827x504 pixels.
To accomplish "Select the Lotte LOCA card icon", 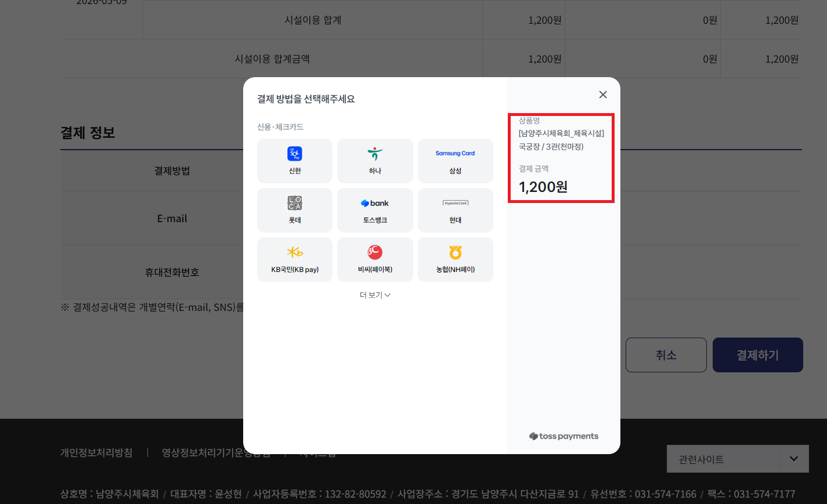I will [295, 203].
